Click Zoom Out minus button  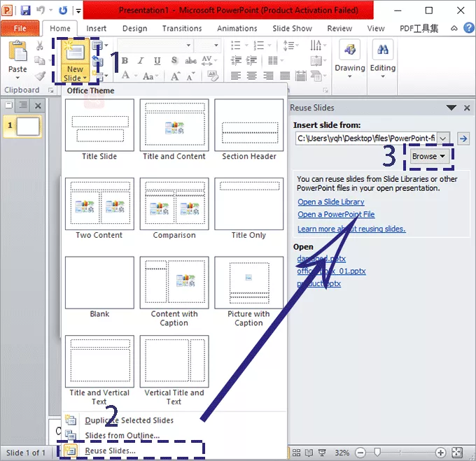pyautogui.click(x=360, y=453)
